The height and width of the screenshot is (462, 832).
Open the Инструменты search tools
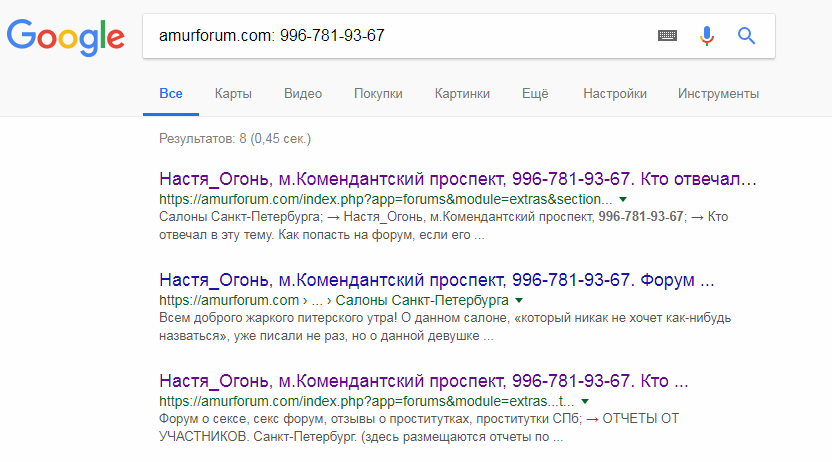718,94
